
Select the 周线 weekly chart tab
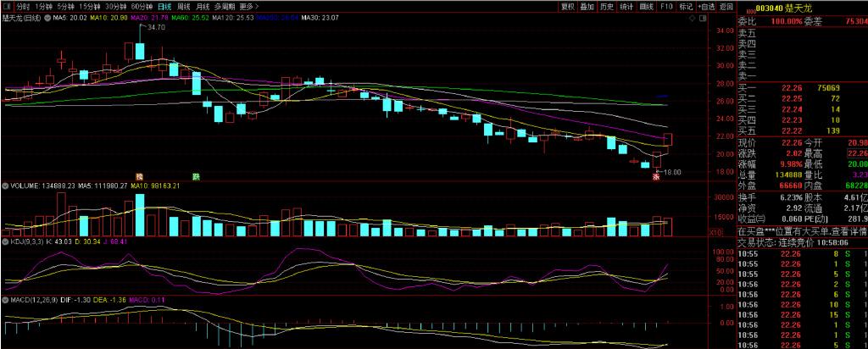(x=183, y=6)
